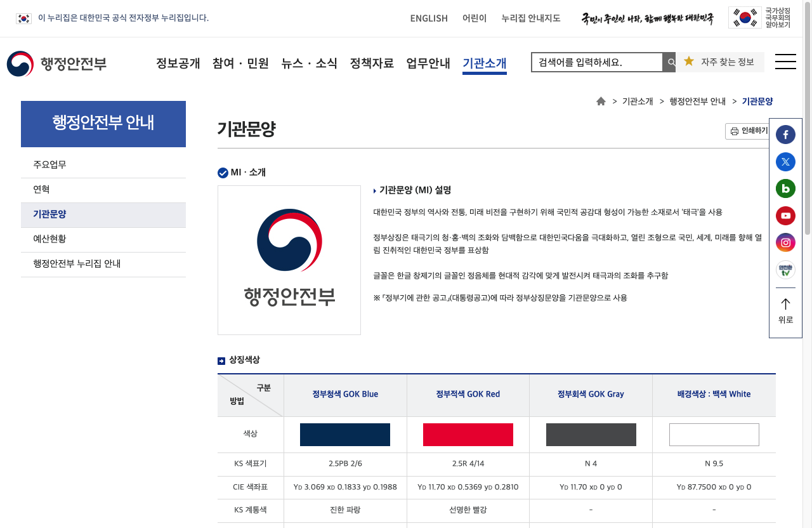
Task: Open the ministry logo home link
Action: pyautogui.click(x=57, y=63)
